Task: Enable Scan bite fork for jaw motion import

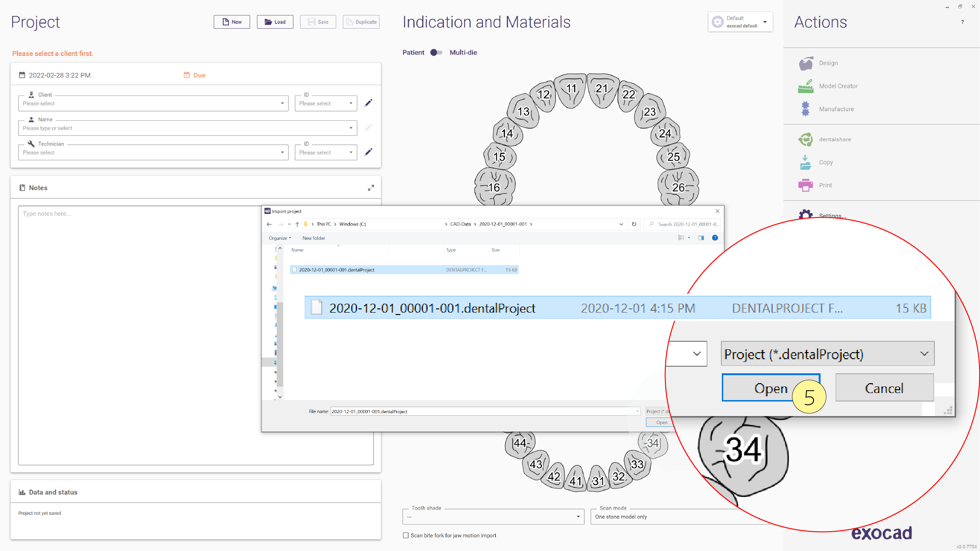Action: click(x=406, y=535)
